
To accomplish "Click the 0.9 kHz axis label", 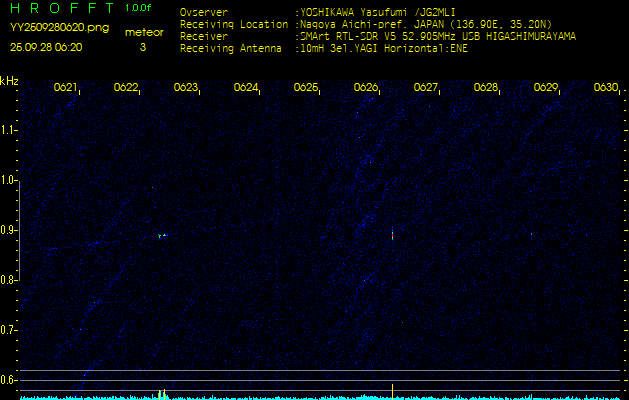I will (8, 230).
